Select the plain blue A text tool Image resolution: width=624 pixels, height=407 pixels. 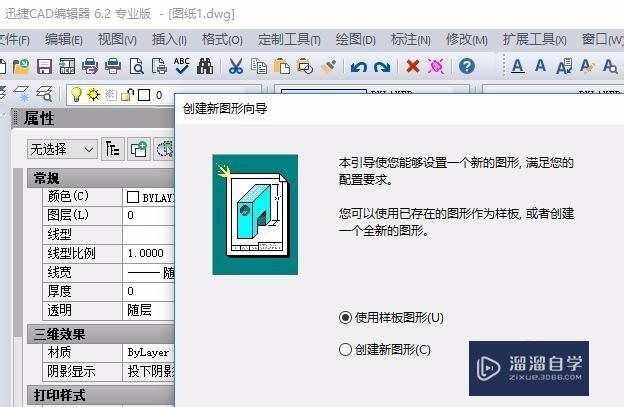pos(540,66)
